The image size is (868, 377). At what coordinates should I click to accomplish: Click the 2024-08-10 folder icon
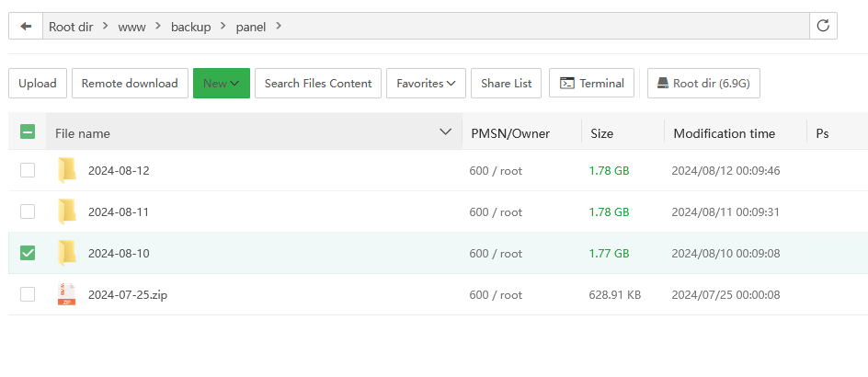(66, 253)
